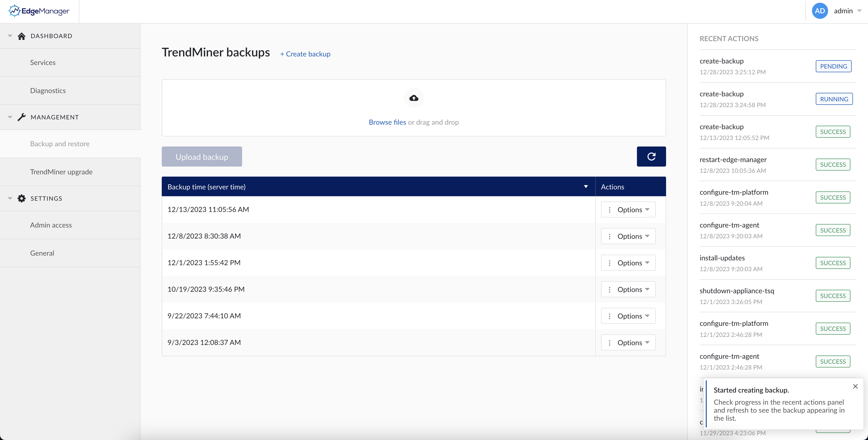Collapse the Management section
This screenshot has height=440, width=868.
point(10,117)
